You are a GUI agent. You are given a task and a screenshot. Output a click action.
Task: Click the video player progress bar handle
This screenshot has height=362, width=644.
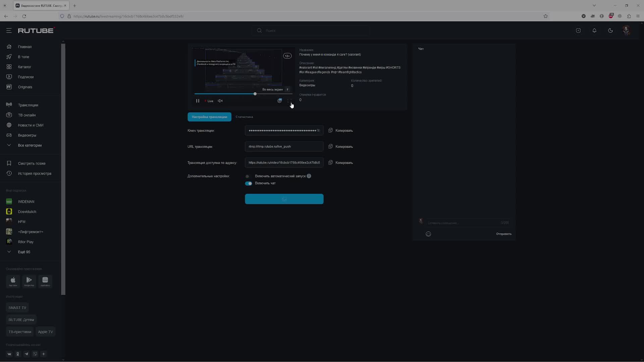coord(255,94)
